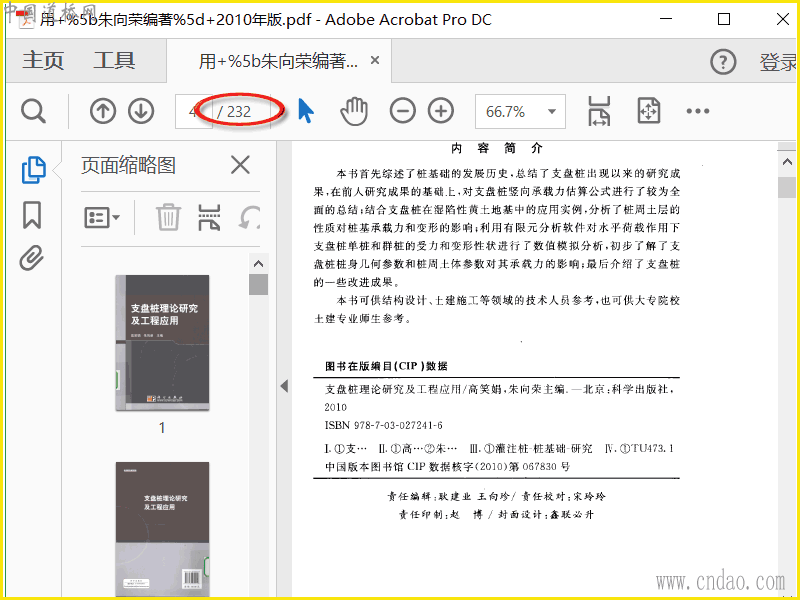Maximize the Acrobat window

point(723,19)
